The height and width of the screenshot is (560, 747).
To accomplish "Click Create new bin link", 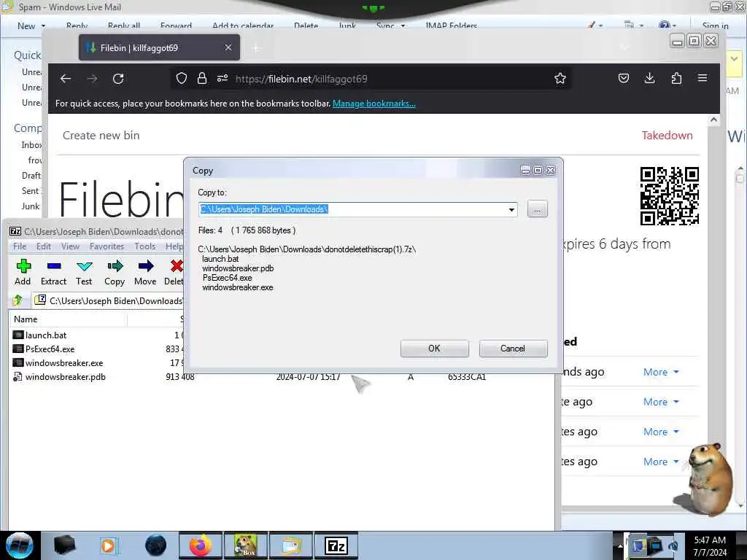I will coord(101,135).
